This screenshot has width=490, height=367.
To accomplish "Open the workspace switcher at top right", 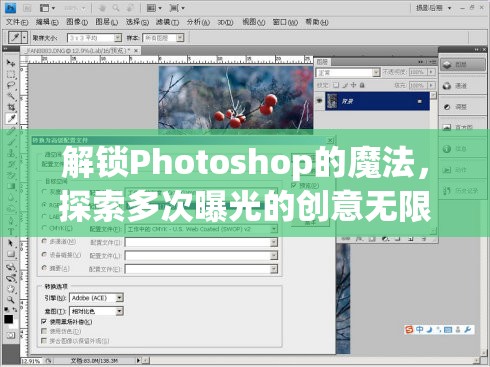I will click(434, 8).
